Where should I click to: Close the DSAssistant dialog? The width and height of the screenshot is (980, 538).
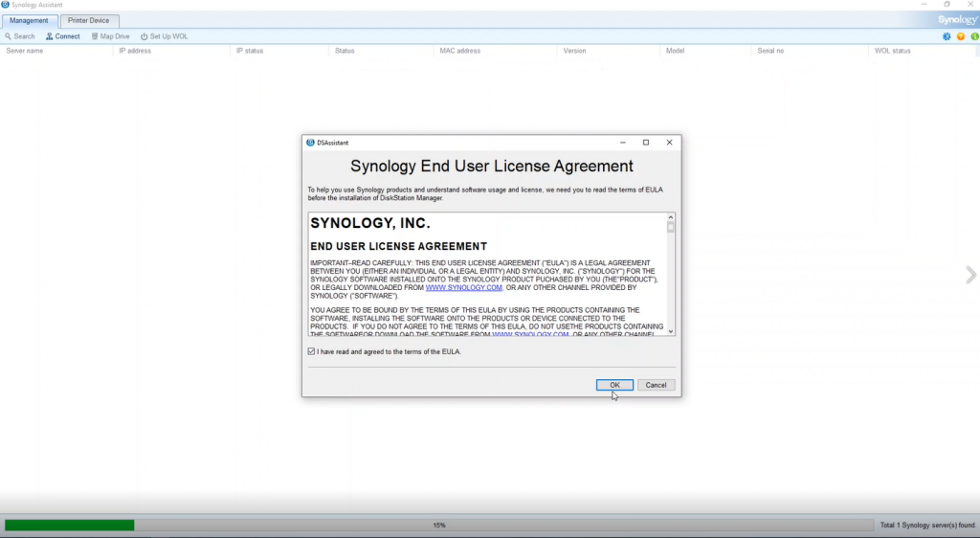pyautogui.click(x=669, y=143)
